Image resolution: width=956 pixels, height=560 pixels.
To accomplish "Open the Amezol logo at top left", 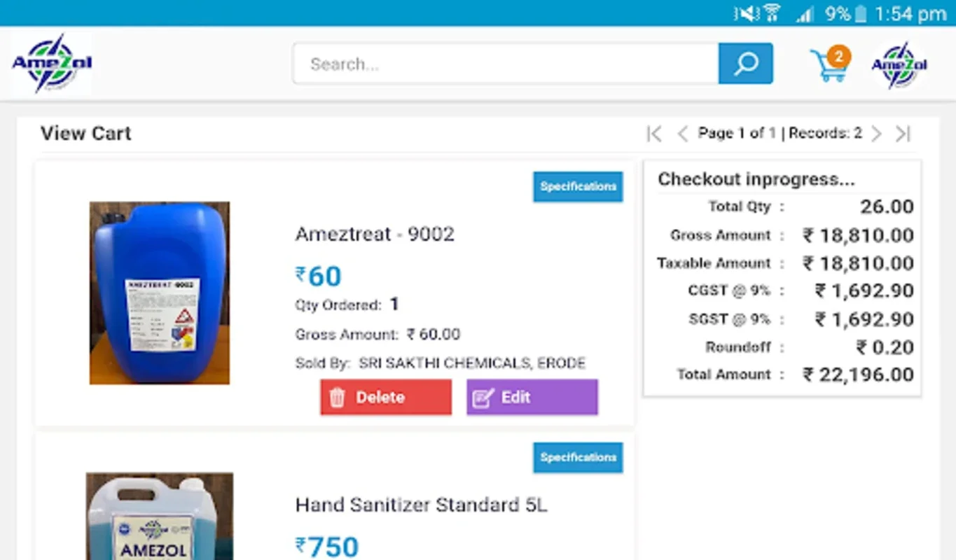I will pyautogui.click(x=52, y=64).
